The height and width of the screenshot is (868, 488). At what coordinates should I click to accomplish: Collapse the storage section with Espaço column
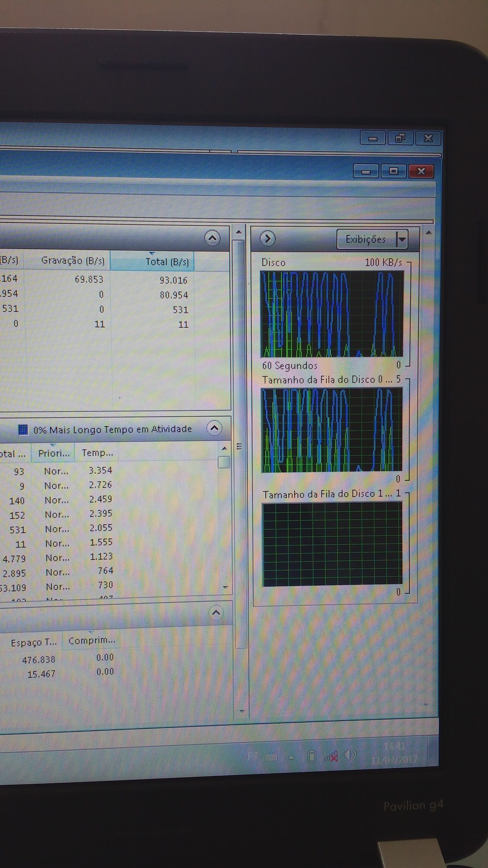[216, 612]
